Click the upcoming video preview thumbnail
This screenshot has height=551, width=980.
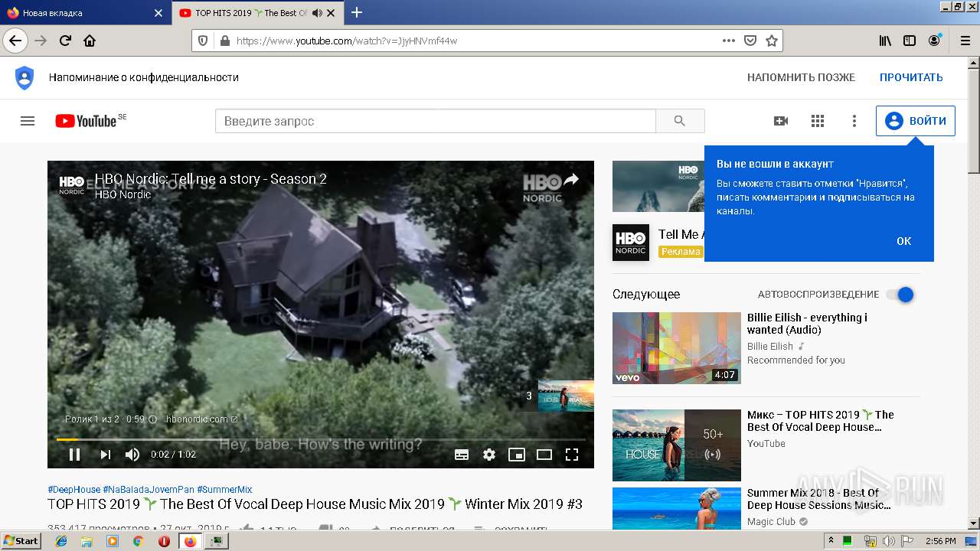(566, 396)
